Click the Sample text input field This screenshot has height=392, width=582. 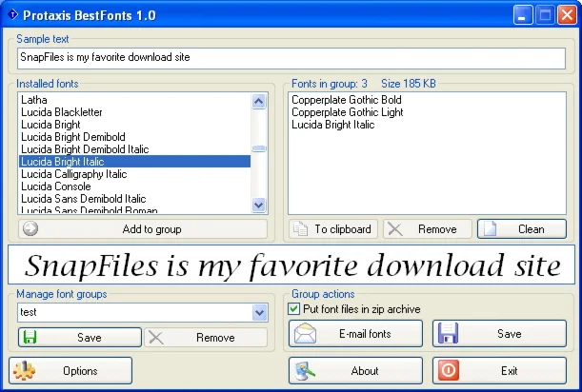pos(291,58)
